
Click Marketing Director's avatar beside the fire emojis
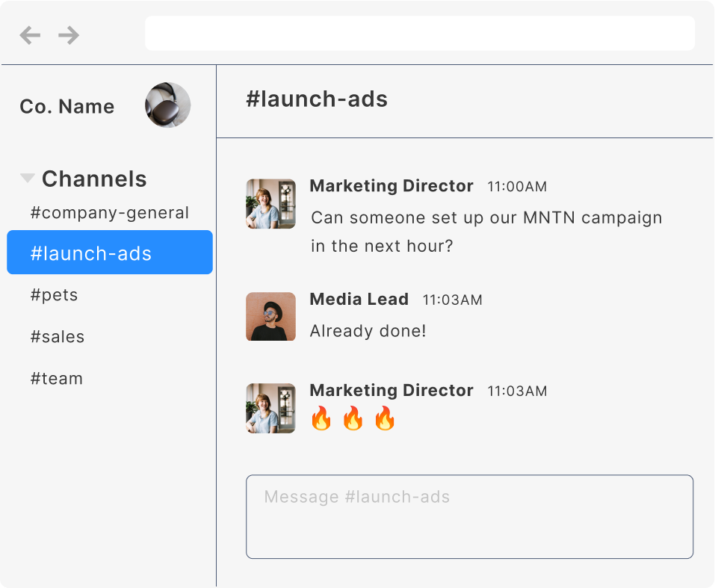coord(270,409)
